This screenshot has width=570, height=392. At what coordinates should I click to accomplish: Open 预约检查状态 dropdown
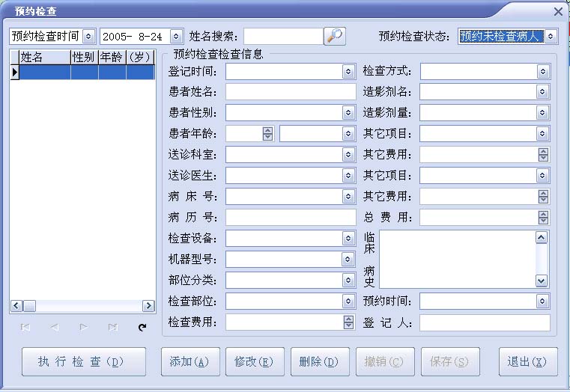point(551,37)
